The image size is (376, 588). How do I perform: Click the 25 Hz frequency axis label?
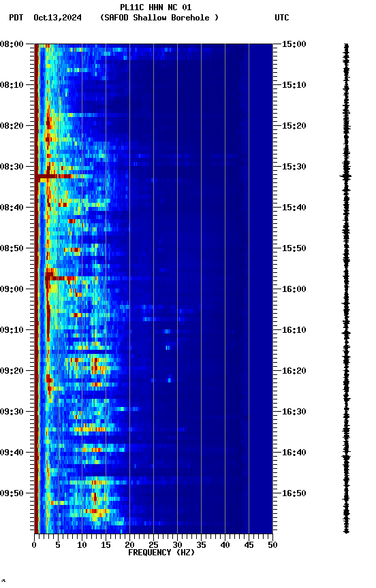[x=153, y=545]
